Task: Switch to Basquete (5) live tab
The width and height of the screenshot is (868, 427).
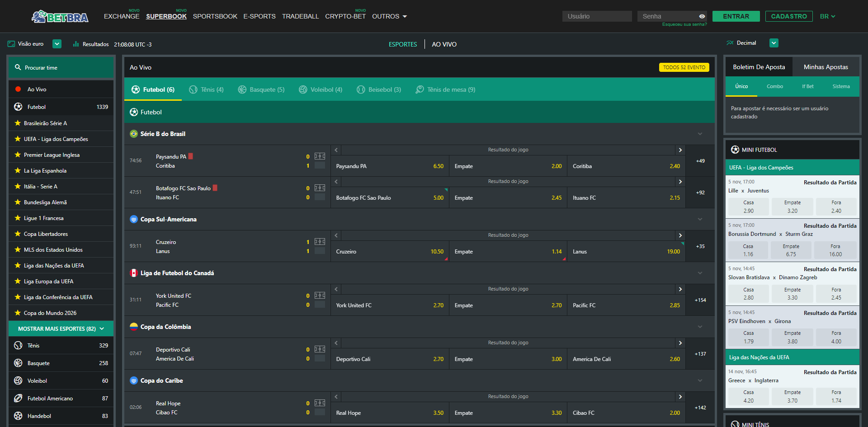Action: tap(261, 89)
